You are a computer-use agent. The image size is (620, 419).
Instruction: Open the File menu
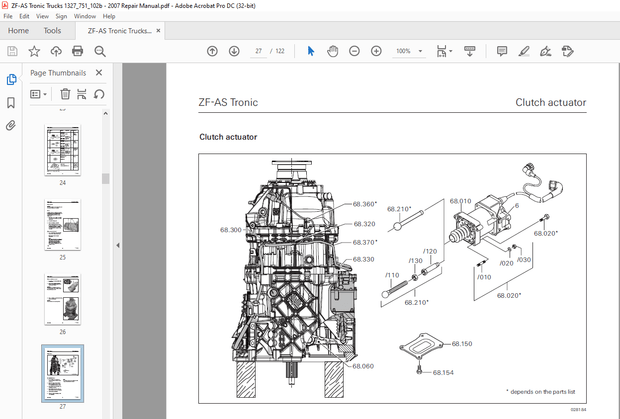tap(8, 16)
